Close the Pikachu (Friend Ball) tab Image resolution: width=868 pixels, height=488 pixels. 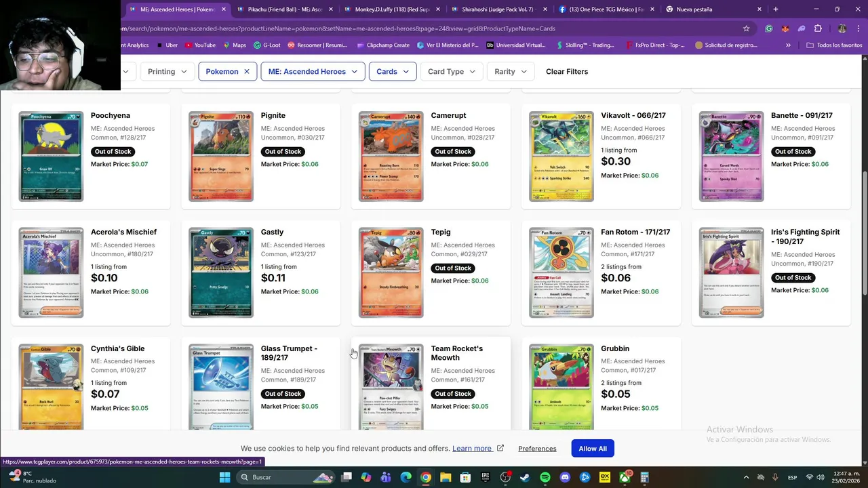pos(331,9)
